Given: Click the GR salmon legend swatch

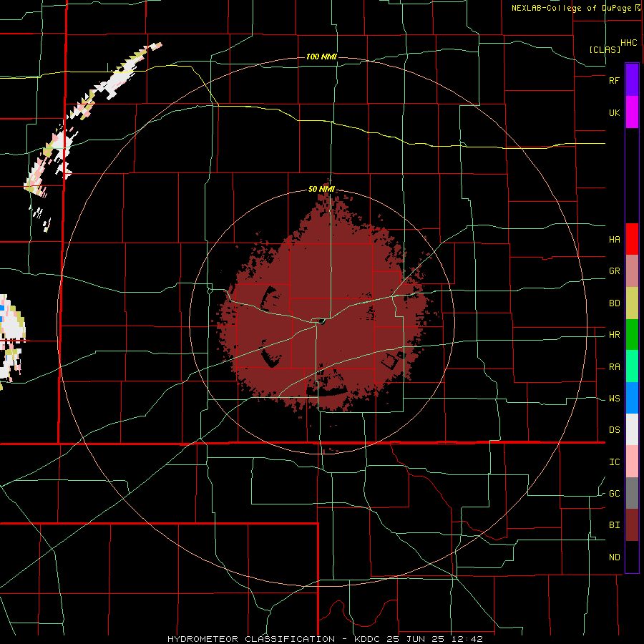Looking at the screenshot, I should (x=632, y=270).
